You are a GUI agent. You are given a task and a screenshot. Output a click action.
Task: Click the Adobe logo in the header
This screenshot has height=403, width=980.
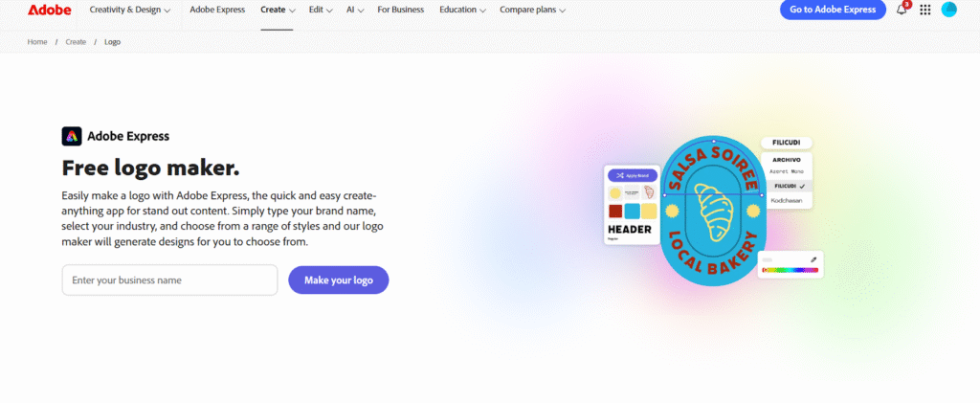(x=50, y=10)
